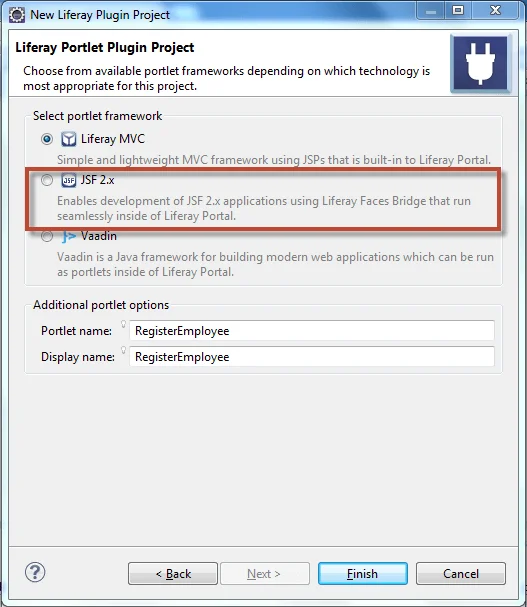Maximize the New Liferay Plugin Project window
This screenshot has width=527, height=607.
pyautogui.click(x=458, y=10)
